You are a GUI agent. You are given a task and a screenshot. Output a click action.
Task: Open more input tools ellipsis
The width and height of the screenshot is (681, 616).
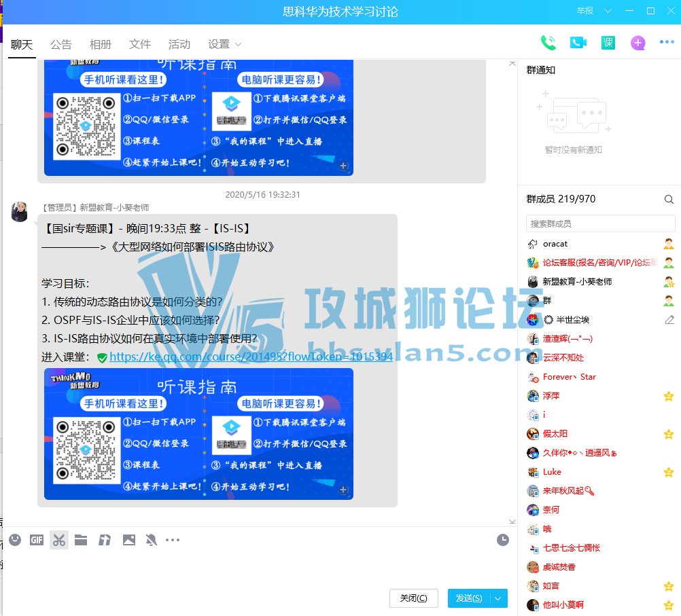(x=173, y=540)
